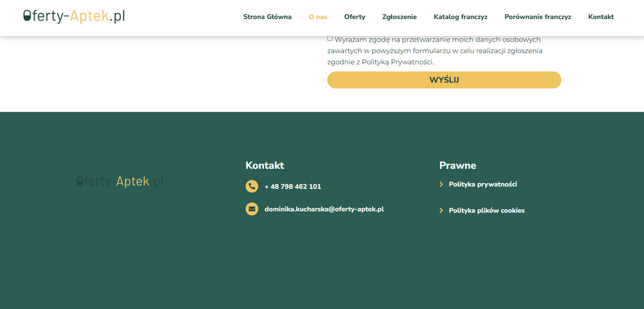The image size is (644, 309).
Task: Click the yellow phone icon
Action: (x=252, y=186)
